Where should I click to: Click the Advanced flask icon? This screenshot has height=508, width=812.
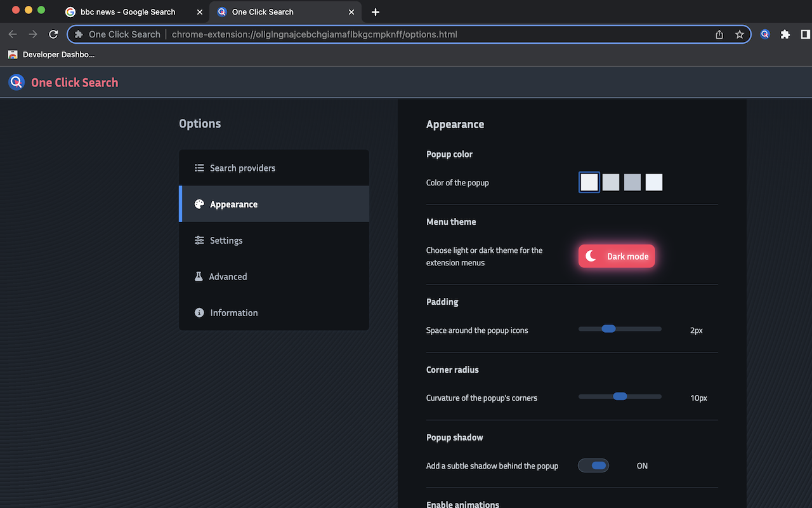(x=199, y=276)
